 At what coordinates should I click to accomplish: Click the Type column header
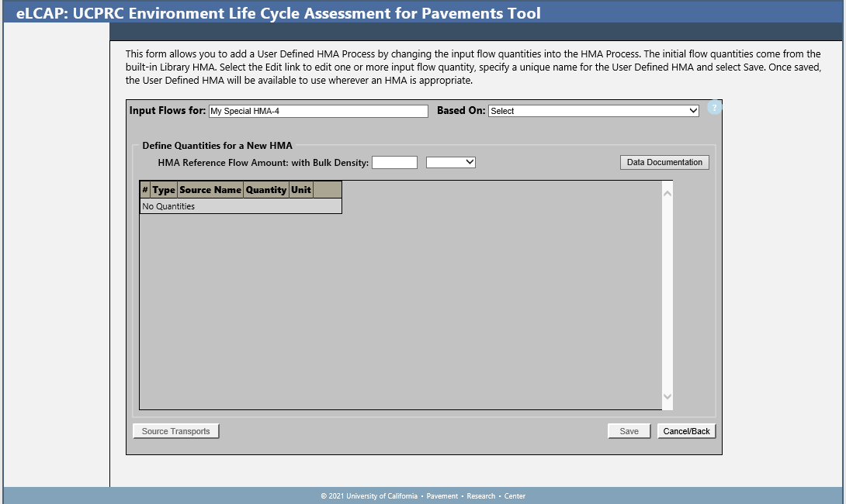[164, 190]
